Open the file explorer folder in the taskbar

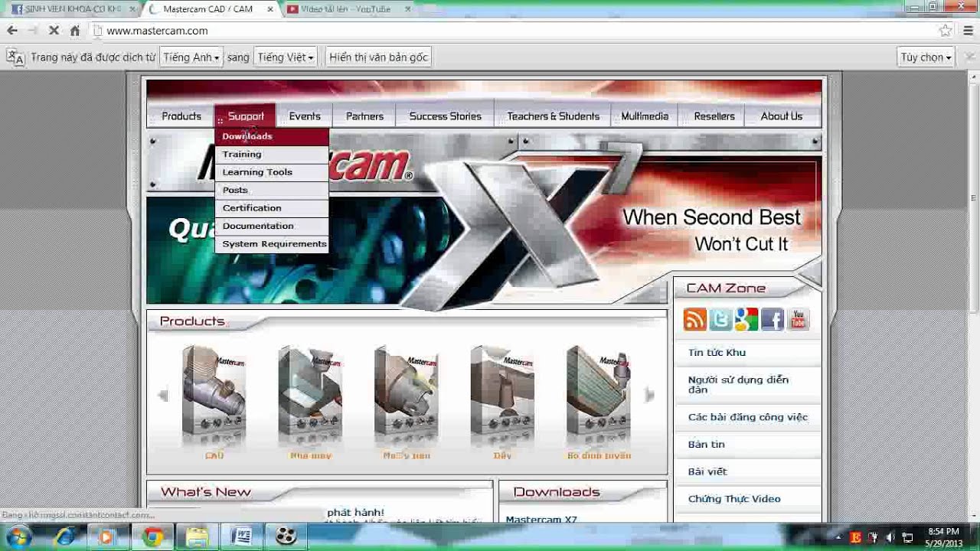pyautogui.click(x=197, y=537)
